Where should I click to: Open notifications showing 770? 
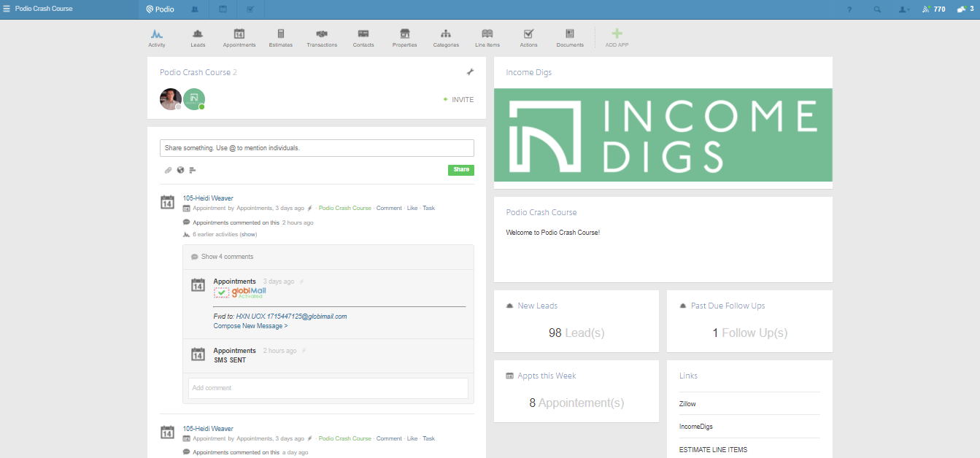pos(933,9)
